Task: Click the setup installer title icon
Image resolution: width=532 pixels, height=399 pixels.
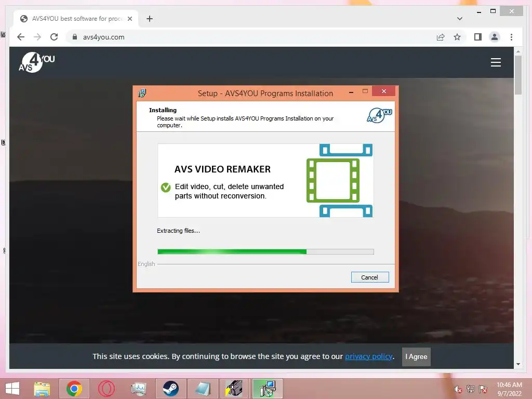Action: 142,93
